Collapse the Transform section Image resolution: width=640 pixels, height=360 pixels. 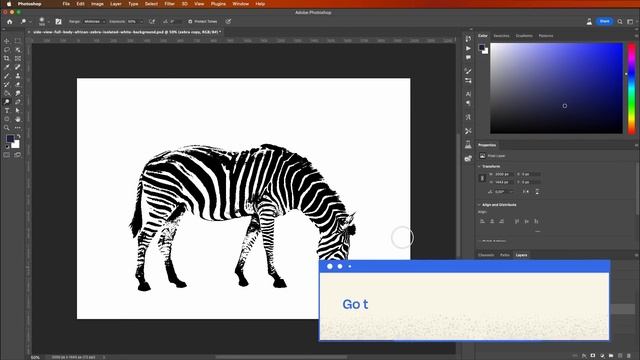tap(479, 167)
